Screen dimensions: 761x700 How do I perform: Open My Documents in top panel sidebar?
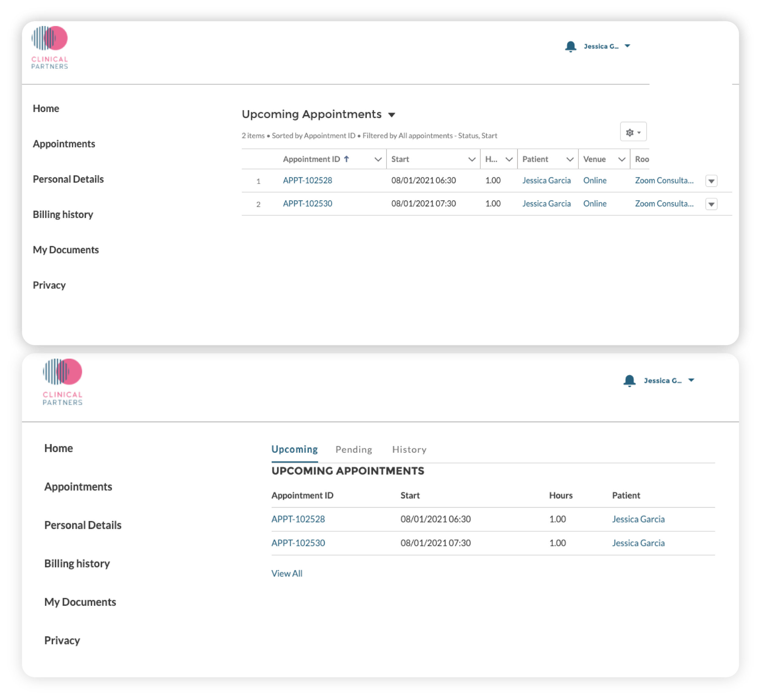[x=66, y=250]
